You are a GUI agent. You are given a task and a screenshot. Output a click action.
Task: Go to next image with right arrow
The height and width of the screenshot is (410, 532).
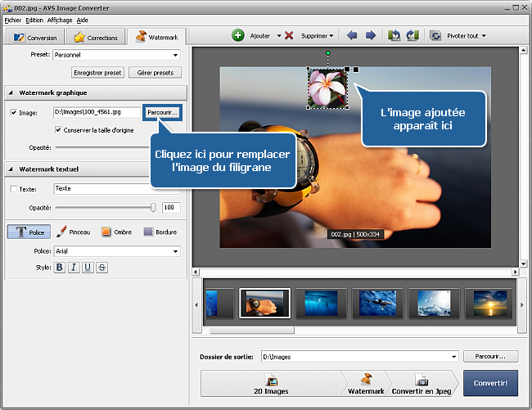(x=370, y=36)
